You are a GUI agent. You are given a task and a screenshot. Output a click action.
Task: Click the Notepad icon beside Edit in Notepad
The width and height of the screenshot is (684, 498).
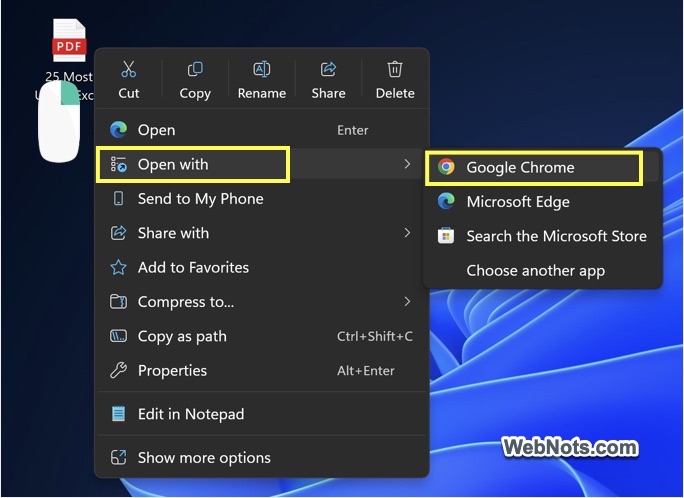tap(118, 414)
